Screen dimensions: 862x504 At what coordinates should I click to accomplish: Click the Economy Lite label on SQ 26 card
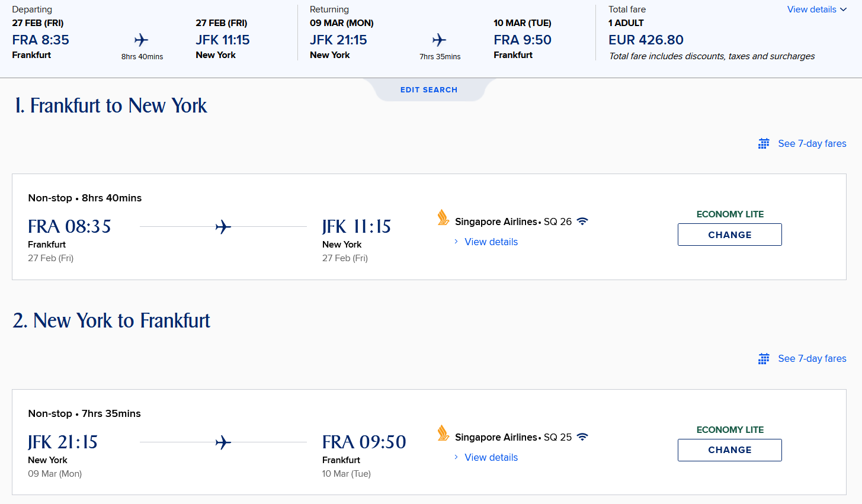click(x=730, y=214)
